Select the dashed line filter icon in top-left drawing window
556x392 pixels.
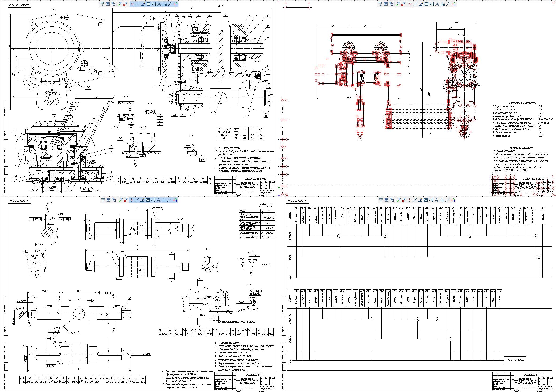click(x=137, y=4)
